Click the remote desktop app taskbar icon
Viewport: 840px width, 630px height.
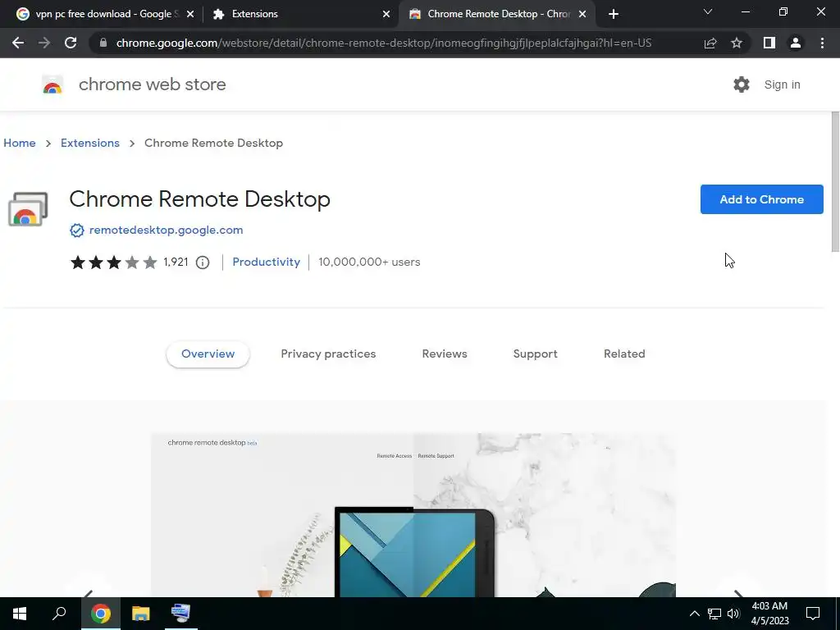click(180, 614)
